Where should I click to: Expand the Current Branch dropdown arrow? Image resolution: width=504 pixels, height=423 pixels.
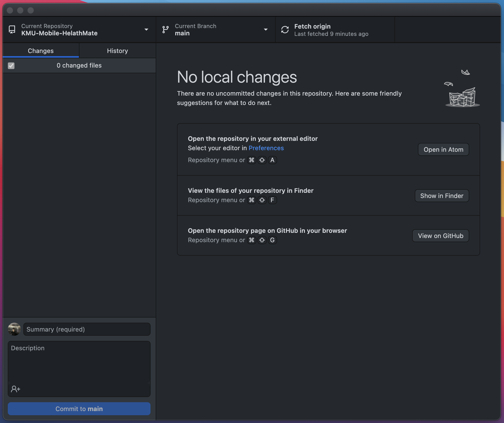(265, 30)
